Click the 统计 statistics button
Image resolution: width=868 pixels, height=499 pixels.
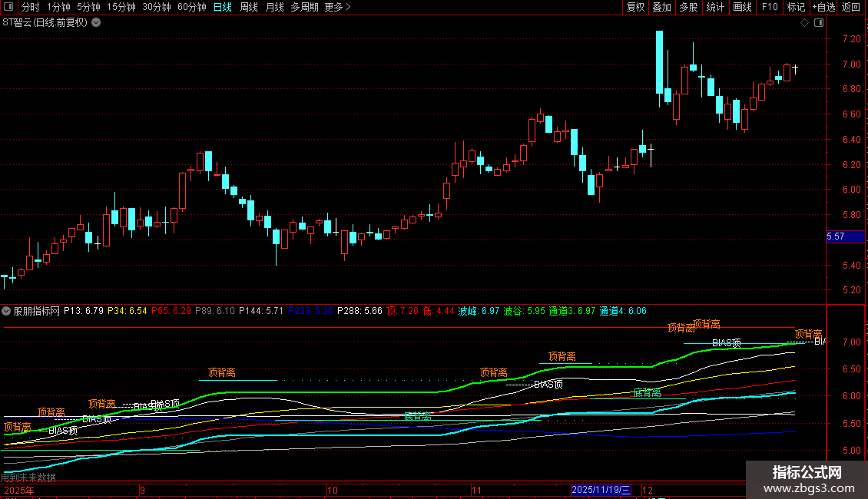(x=714, y=7)
